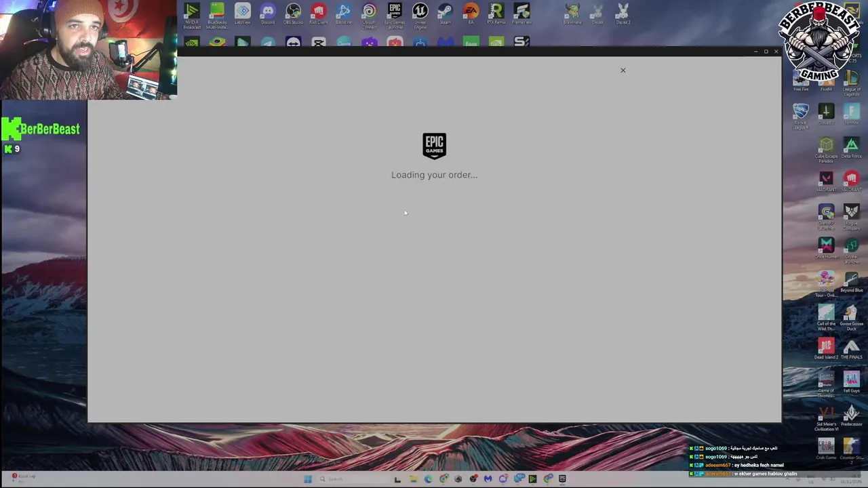Open the Deceit 2 desktop shortcut
This screenshot has height=488, width=868.
point(623,14)
